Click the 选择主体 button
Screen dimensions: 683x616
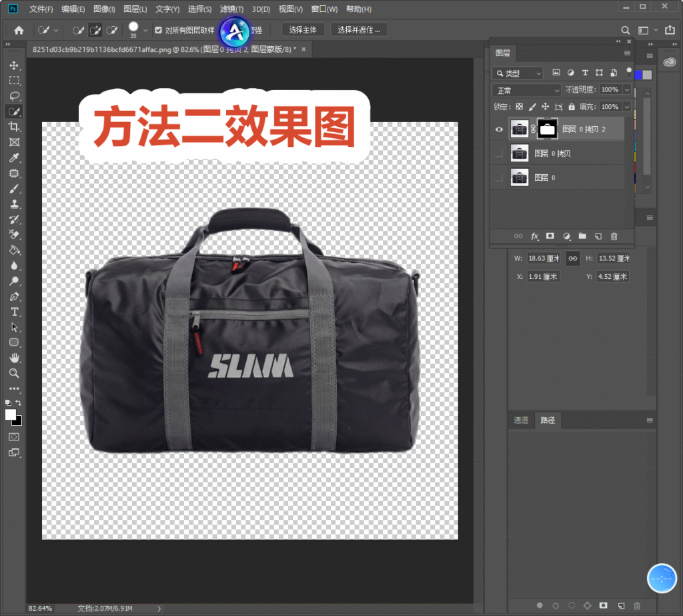coord(303,29)
